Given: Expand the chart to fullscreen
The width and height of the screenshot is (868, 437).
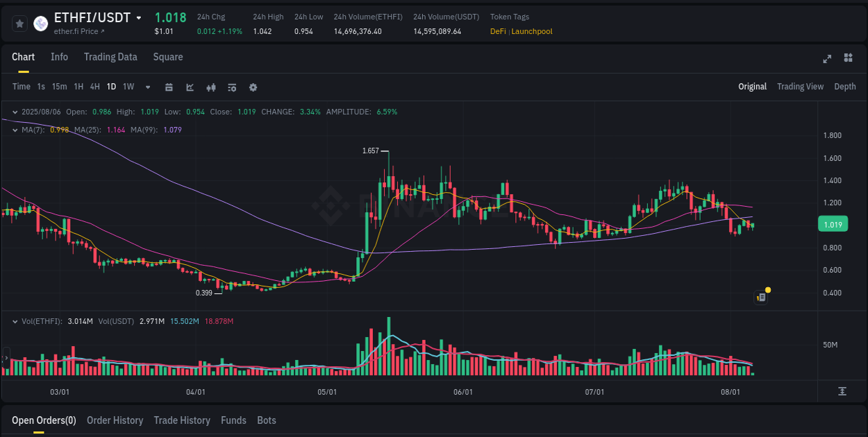Looking at the screenshot, I should [x=827, y=59].
